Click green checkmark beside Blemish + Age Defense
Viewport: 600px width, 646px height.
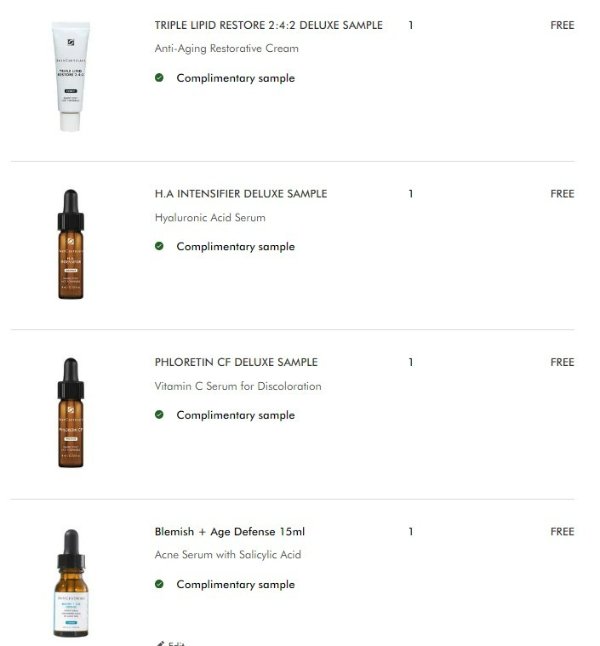click(159, 584)
